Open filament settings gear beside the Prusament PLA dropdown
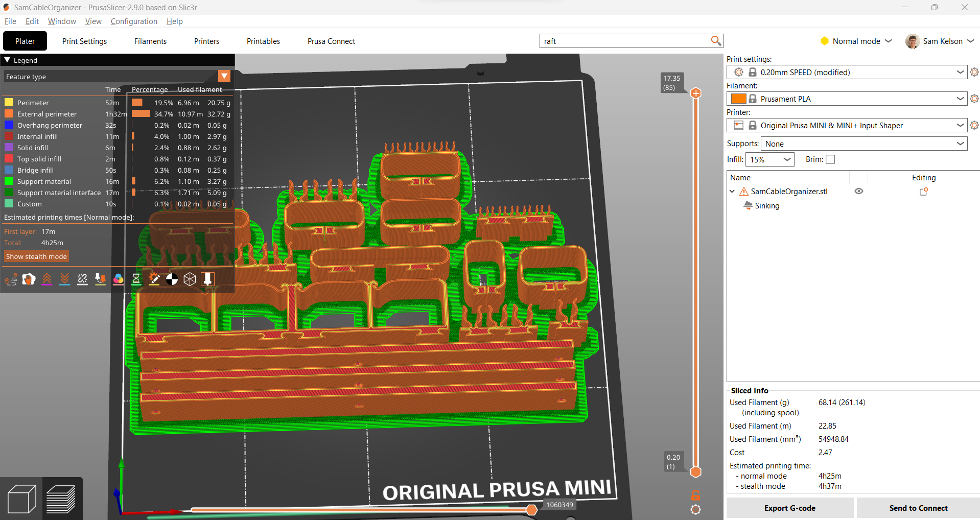This screenshot has width=980, height=520. coord(974,99)
